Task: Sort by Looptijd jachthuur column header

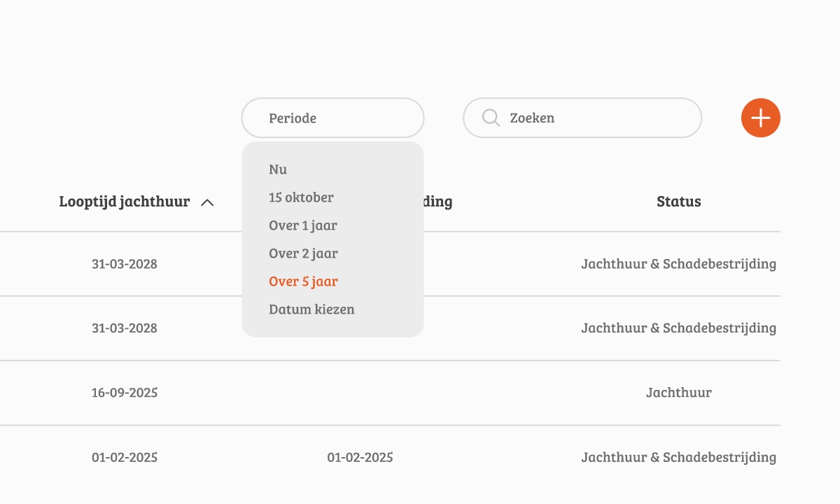Action: [x=125, y=202]
